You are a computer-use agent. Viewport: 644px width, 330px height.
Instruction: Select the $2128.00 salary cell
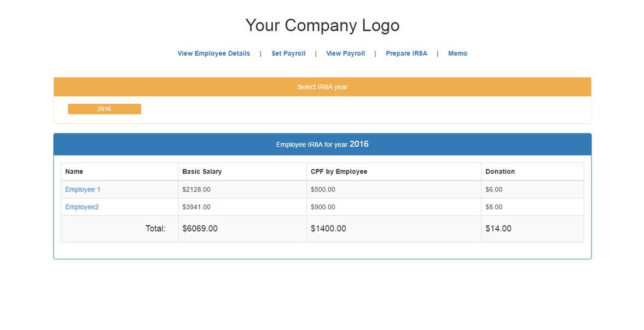[x=242, y=189]
